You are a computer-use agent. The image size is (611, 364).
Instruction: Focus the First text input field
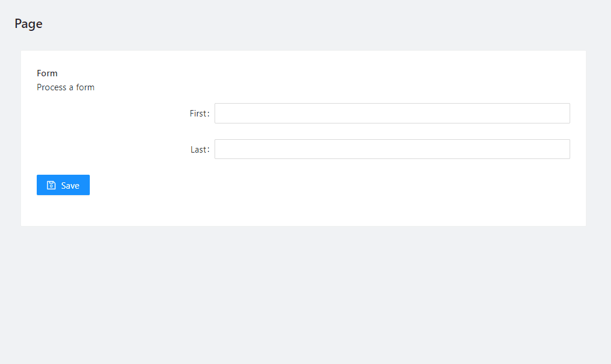pyautogui.click(x=392, y=114)
